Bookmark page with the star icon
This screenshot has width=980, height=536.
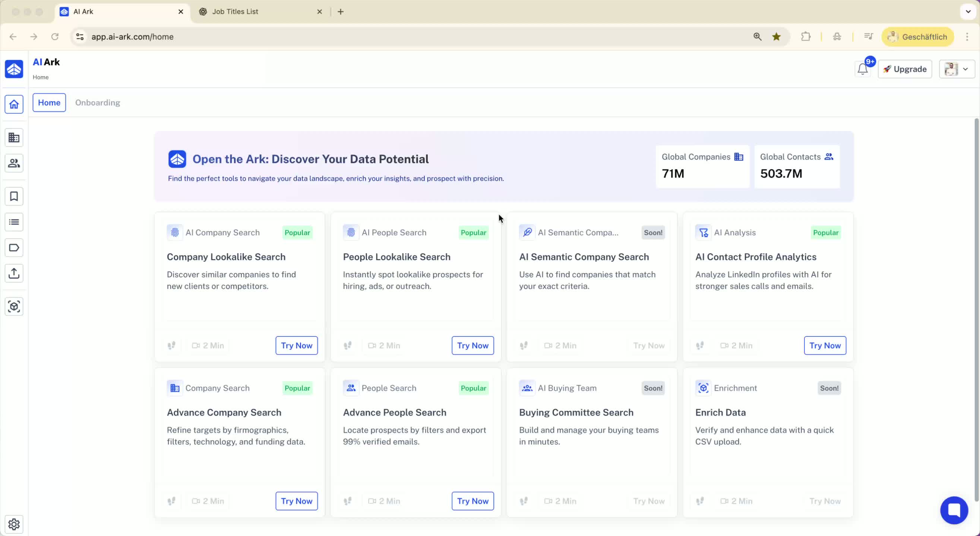(x=777, y=37)
